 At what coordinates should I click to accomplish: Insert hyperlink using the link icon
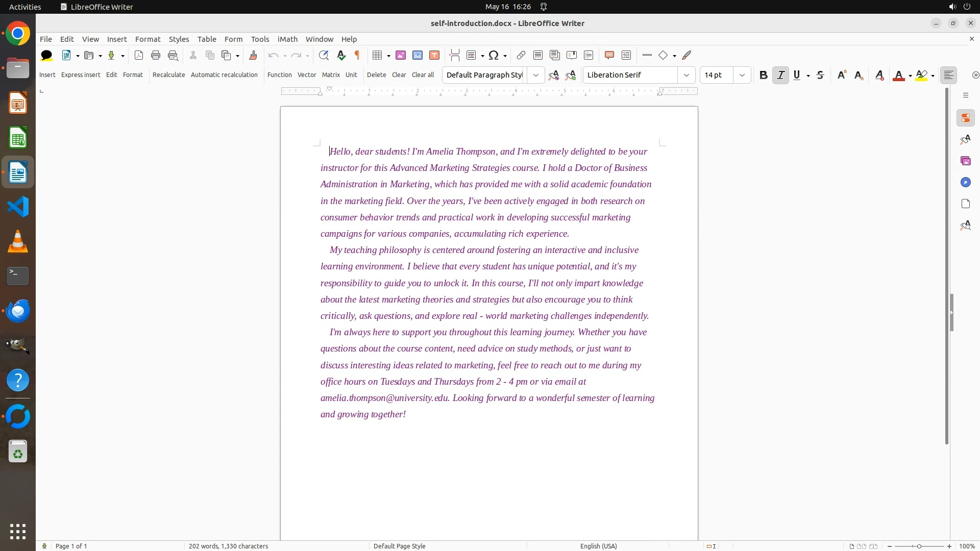coord(521,55)
